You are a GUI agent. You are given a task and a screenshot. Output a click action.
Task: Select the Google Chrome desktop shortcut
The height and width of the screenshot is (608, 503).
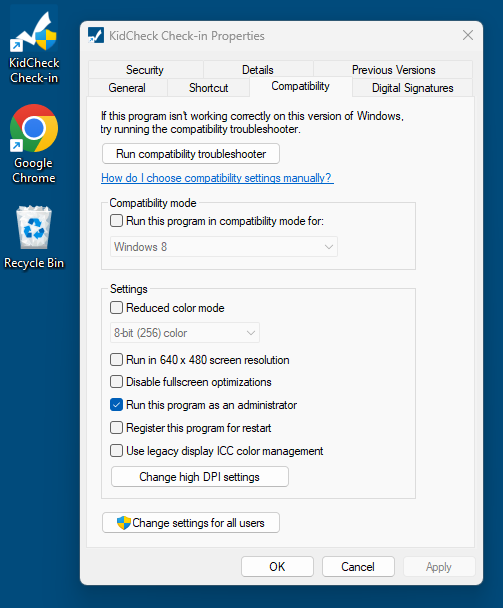tap(34, 144)
